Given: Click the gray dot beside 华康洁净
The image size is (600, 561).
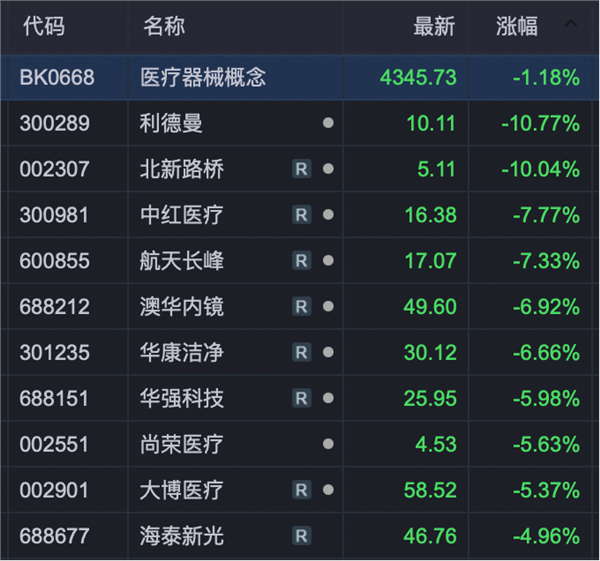Looking at the screenshot, I should pos(328,352).
